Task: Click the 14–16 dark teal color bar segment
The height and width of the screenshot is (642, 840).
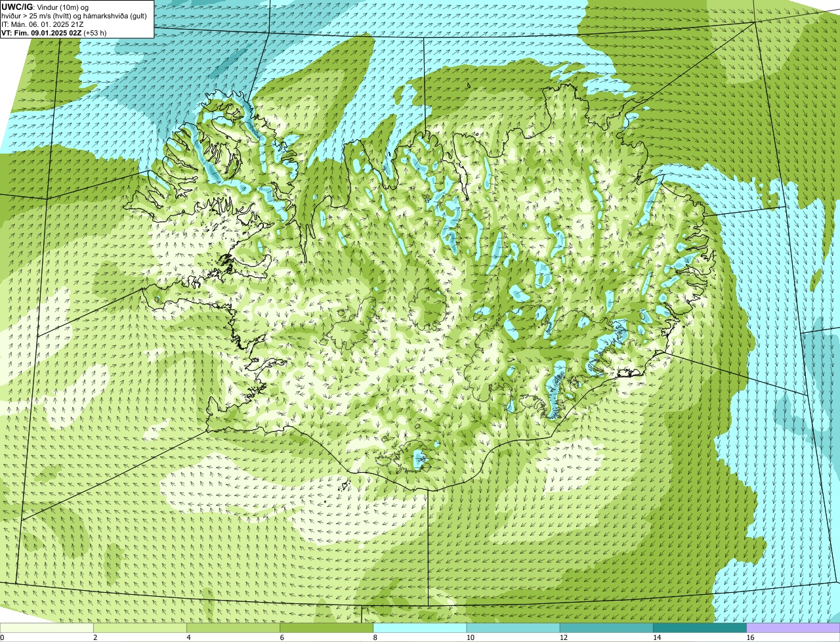Action: pos(700,628)
